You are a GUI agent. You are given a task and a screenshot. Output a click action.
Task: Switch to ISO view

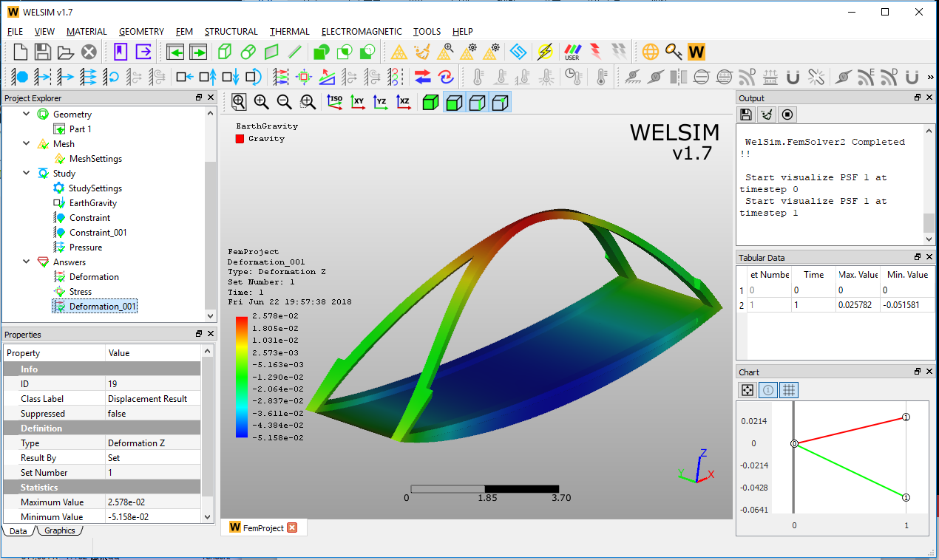[x=335, y=102]
